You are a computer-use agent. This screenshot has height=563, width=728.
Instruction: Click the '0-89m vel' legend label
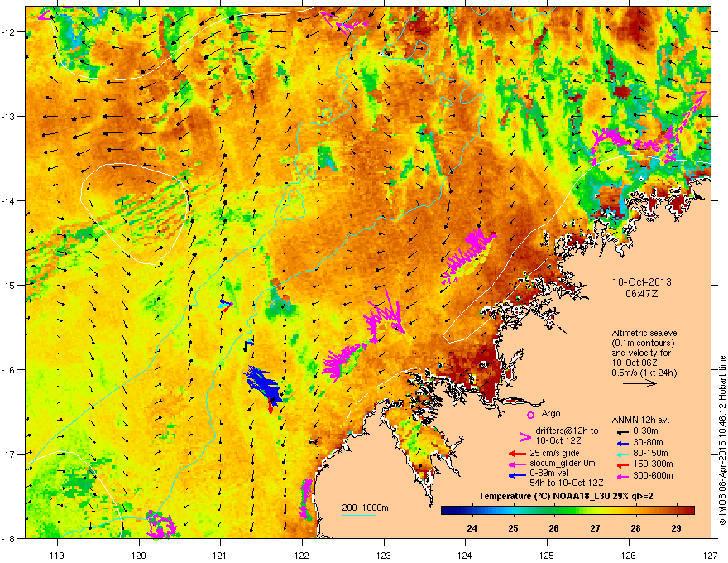(549, 474)
